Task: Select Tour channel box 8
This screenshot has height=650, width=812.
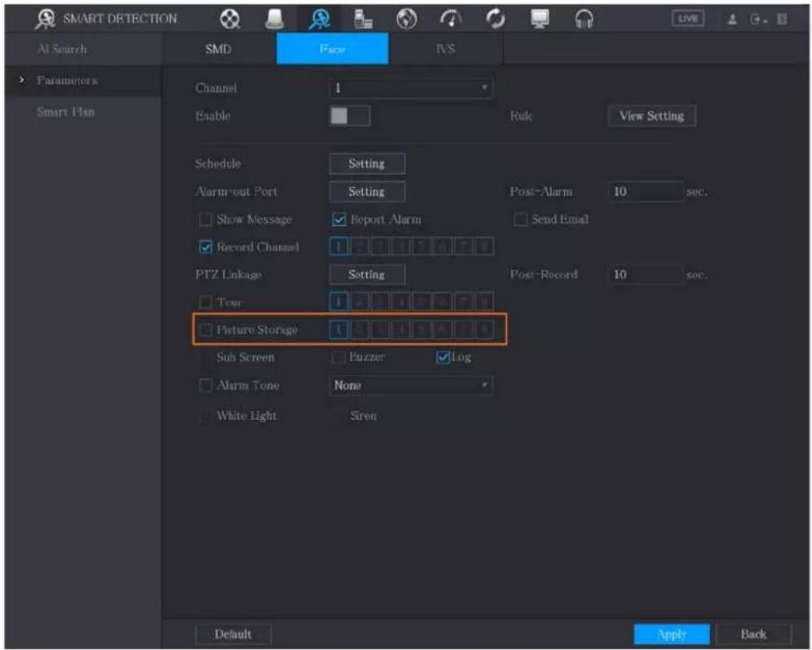Action: [x=484, y=301]
